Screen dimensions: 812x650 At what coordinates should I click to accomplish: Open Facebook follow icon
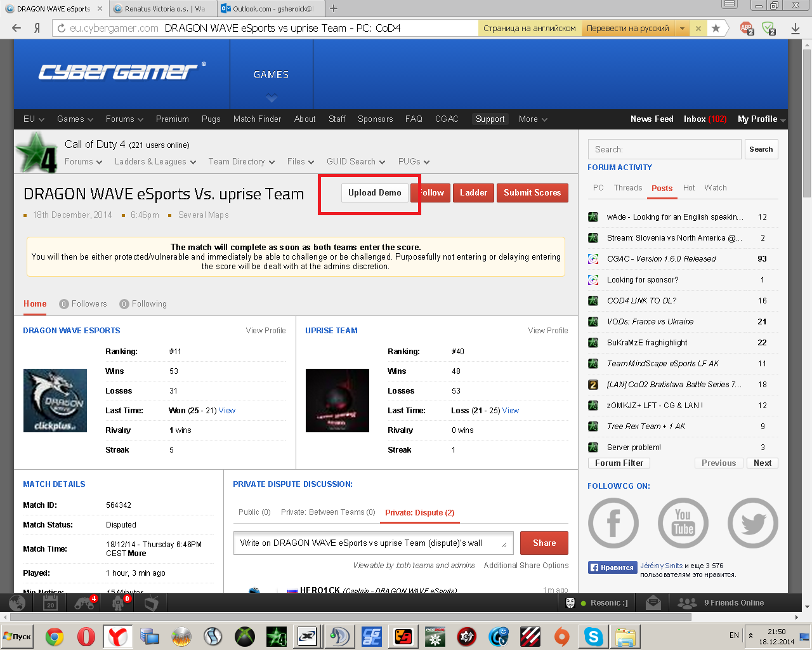pos(613,523)
